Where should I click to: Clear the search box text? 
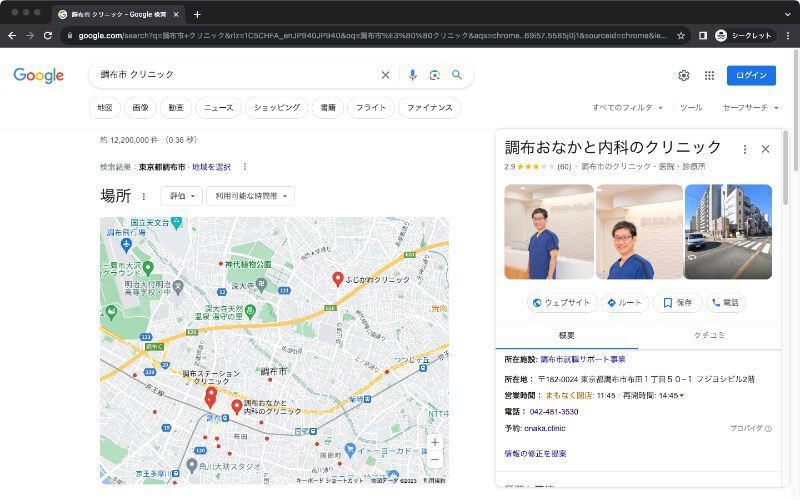point(385,75)
